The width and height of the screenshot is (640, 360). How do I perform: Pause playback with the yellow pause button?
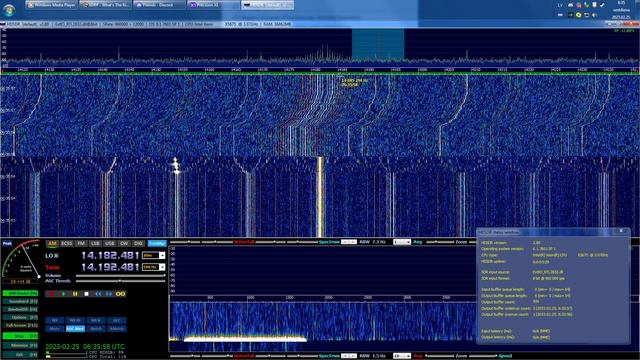[x=75, y=294]
